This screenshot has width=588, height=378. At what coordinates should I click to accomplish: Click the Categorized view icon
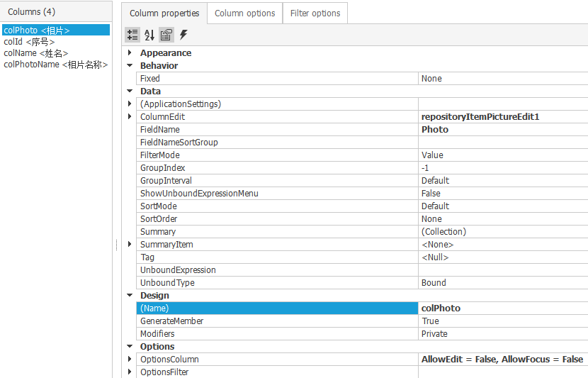pyautogui.click(x=132, y=35)
